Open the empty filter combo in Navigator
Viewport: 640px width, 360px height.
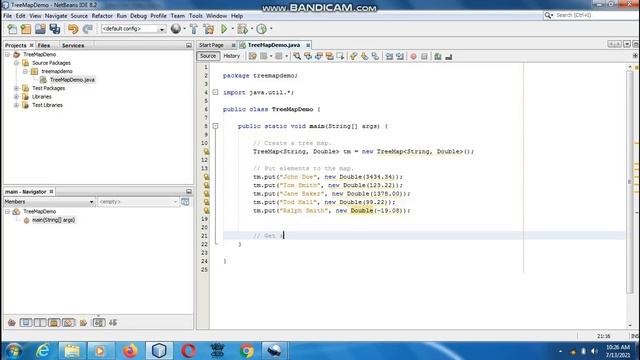point(138,202)
